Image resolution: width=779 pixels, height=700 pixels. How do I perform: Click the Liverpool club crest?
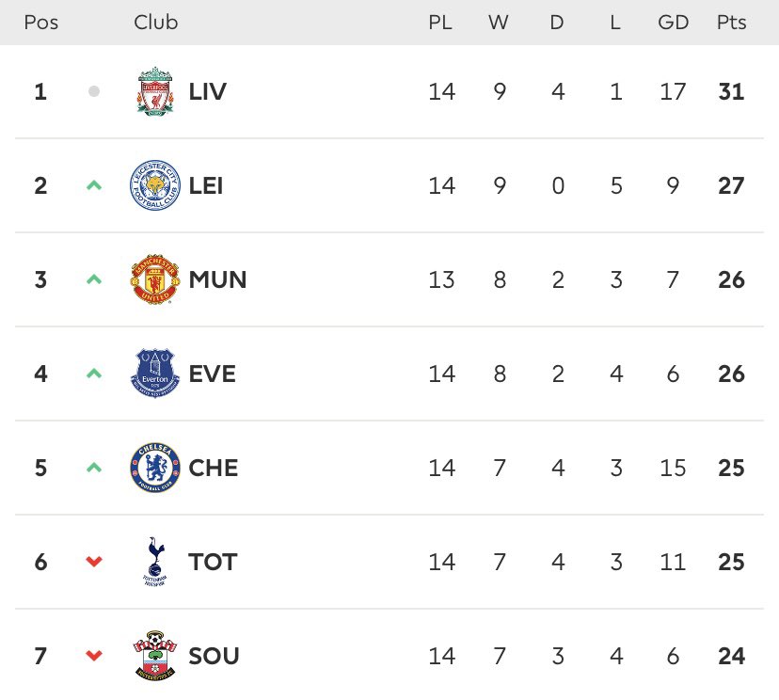coord(155,91)
